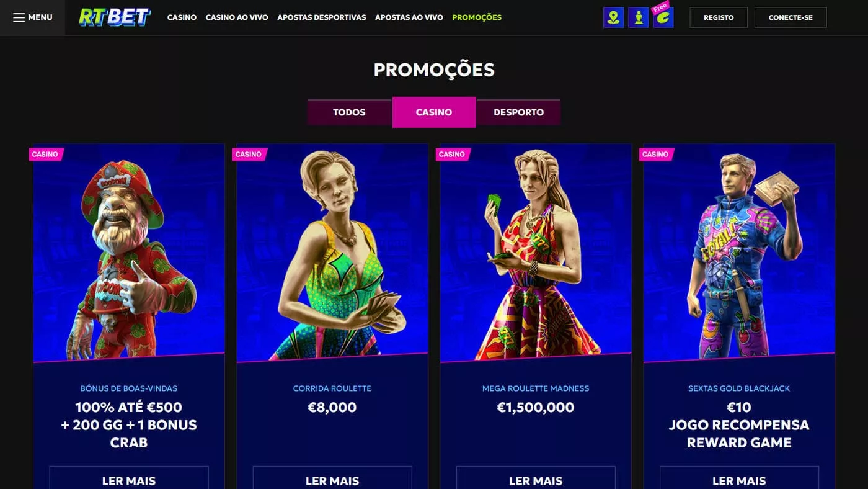Open CASINO AO VIVO in the top navigation

[x=237, y=17]
